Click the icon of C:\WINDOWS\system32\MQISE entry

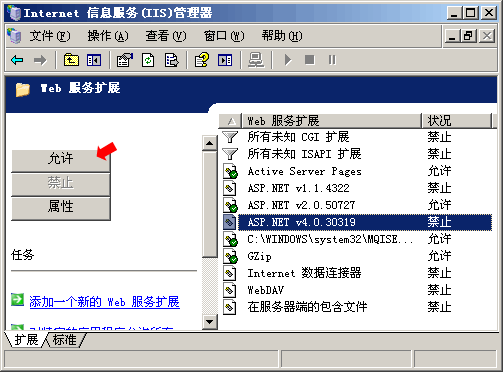[x=230, y=239]
